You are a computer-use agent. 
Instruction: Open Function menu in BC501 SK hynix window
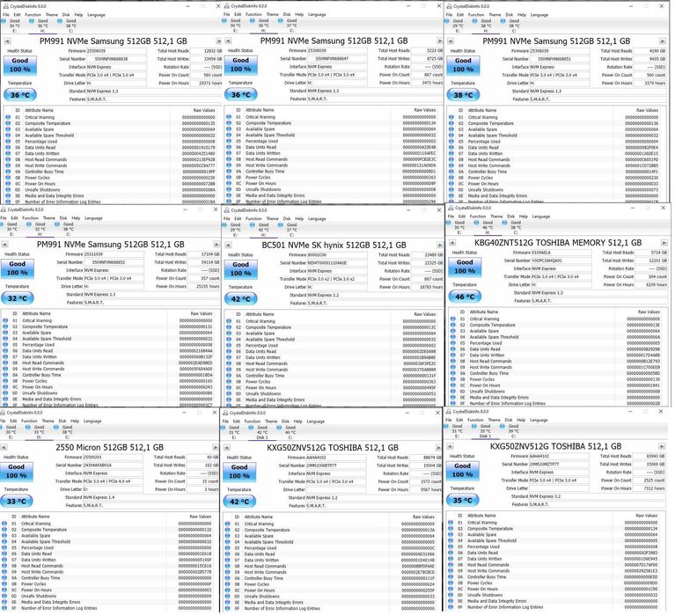253,218
